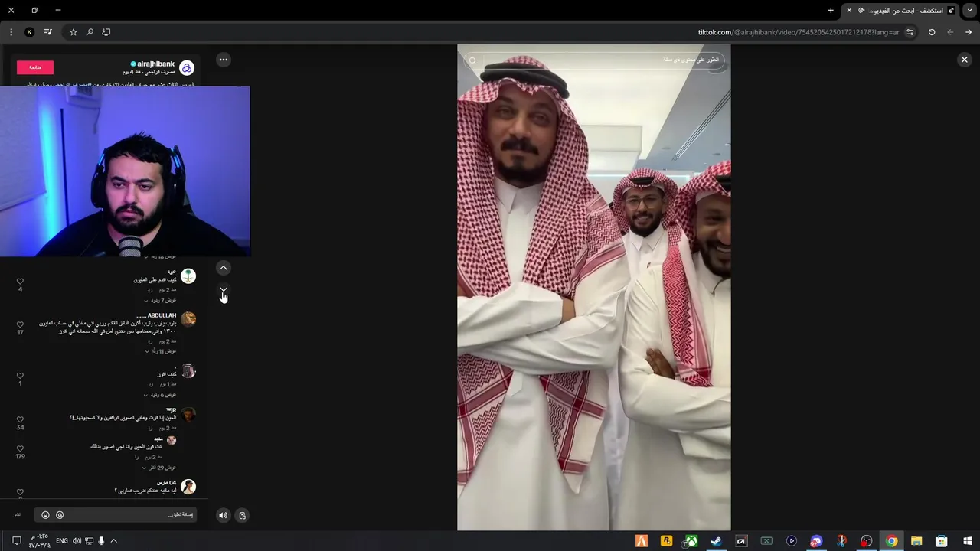Go to the next video with the down arrow
This screenshot has width=980, height=551.
click(x=223, y=289)
